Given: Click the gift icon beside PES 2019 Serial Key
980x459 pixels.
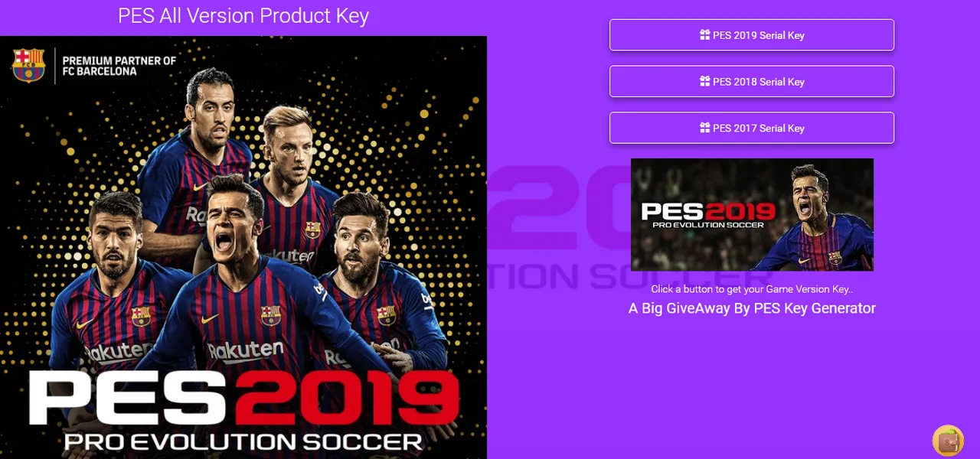Looking at the screenshot, I should coord(705,34).
